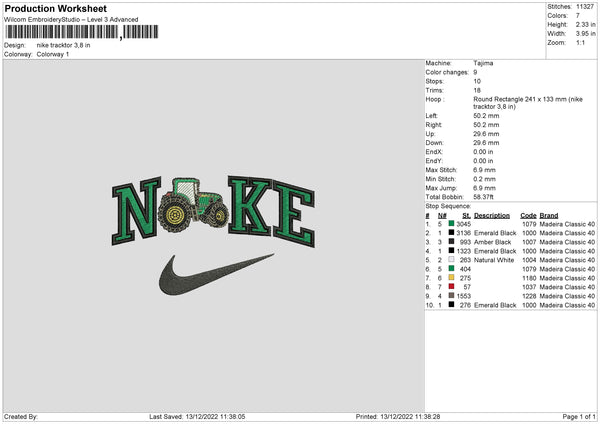Click the Amber Black swatch in row 3

click(x=452, y=242)
